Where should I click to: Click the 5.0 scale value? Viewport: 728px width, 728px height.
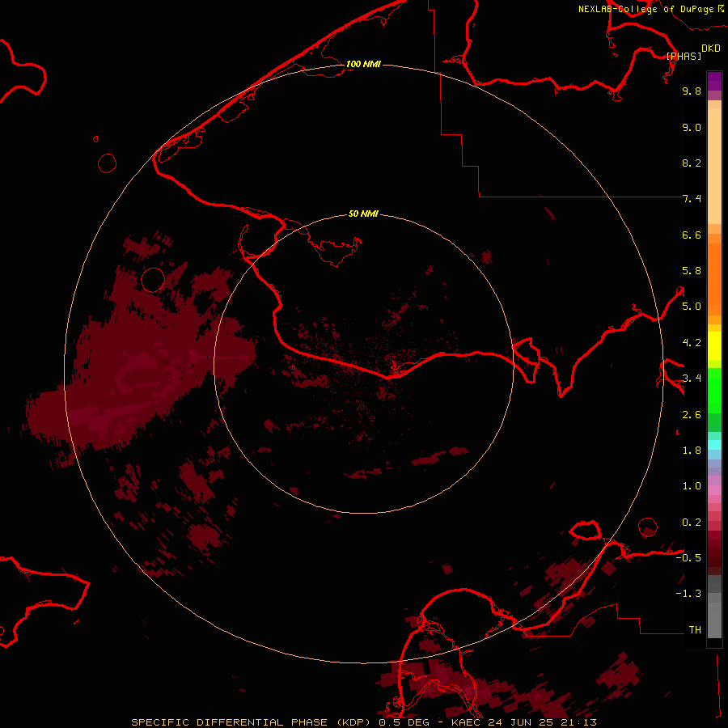tap(692, 307)
